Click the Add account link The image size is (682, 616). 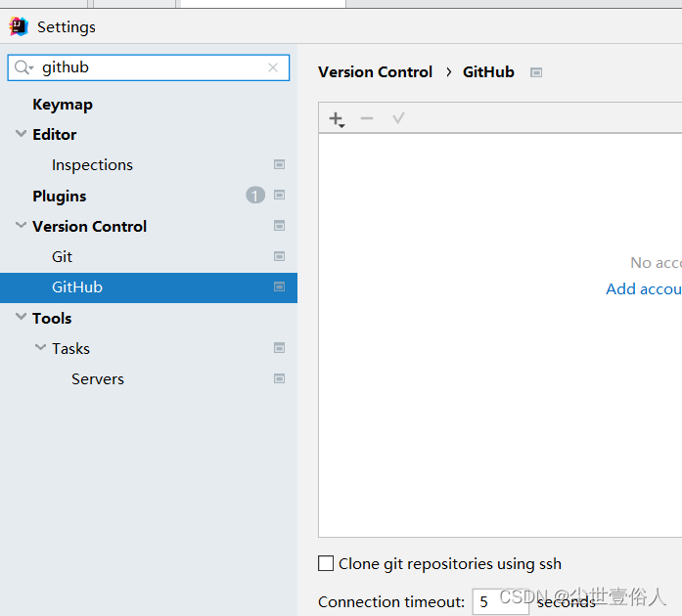click(x=644, y=289)
